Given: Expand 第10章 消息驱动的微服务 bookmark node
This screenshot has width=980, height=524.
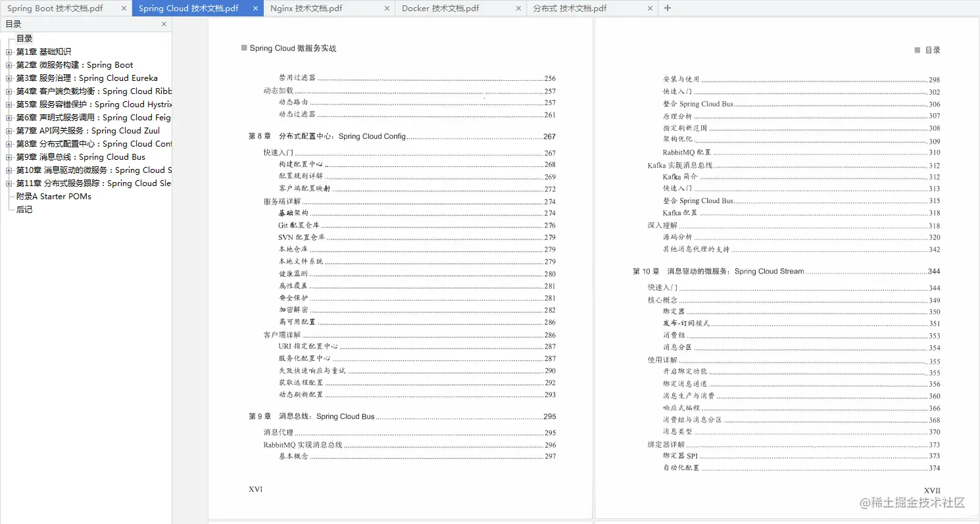Looking at the screenshot, I should 9,170.
